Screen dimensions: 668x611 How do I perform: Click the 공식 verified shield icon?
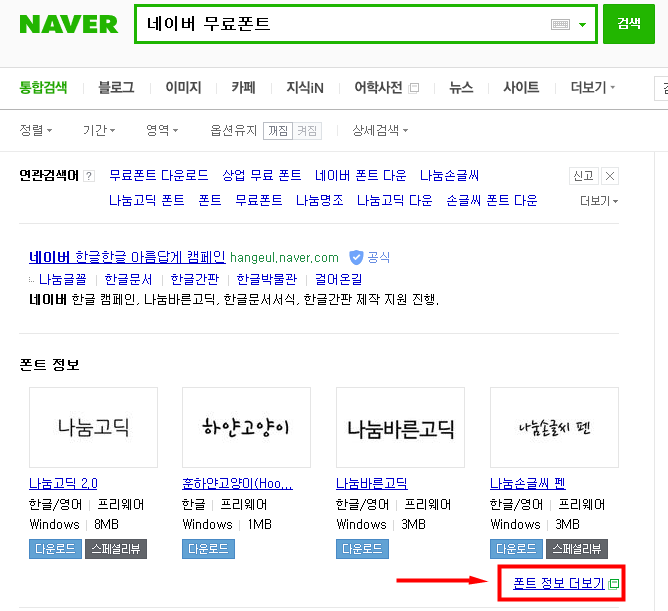point(356,257)
